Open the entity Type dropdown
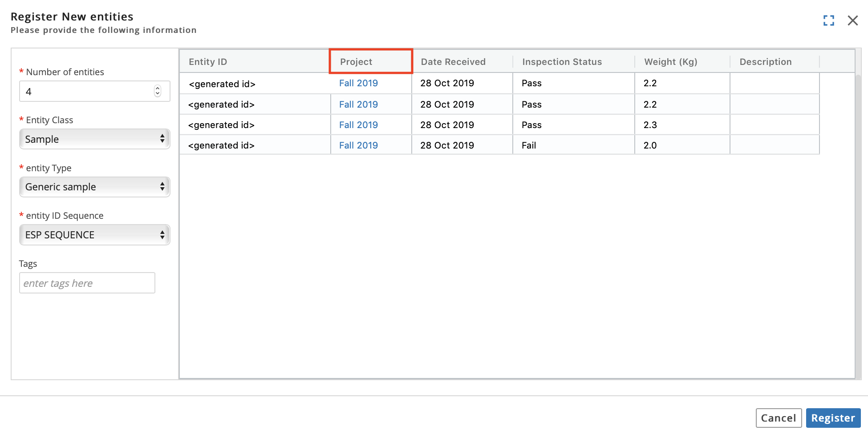The width and height of the screenshot is (868, 434). pos(94,187)
